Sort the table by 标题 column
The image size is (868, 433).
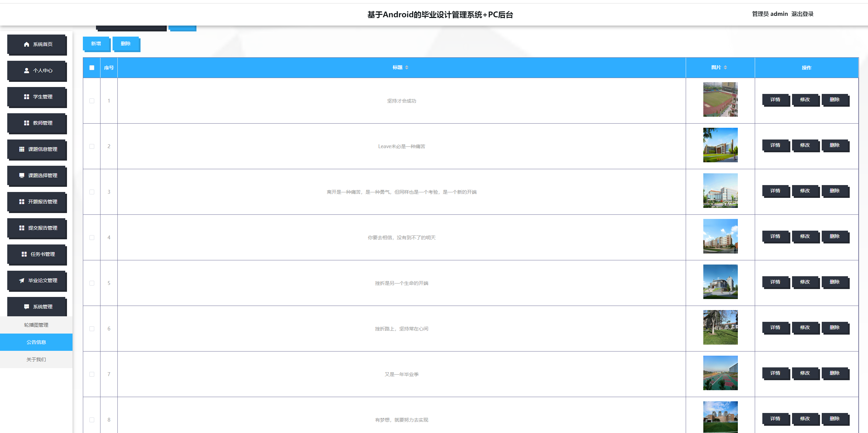(407, 68)
